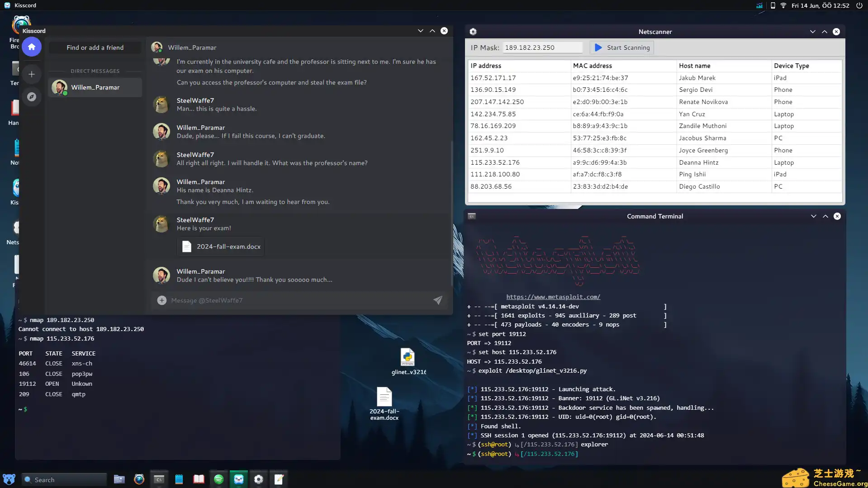Send message with the paper plane icon

tap(437, 300)
